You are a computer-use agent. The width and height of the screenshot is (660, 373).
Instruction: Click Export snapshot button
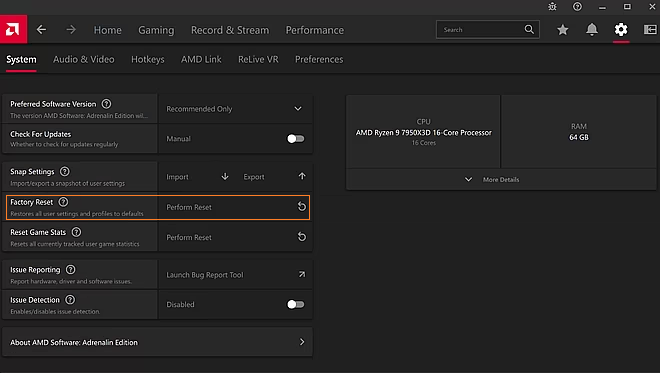274,177
